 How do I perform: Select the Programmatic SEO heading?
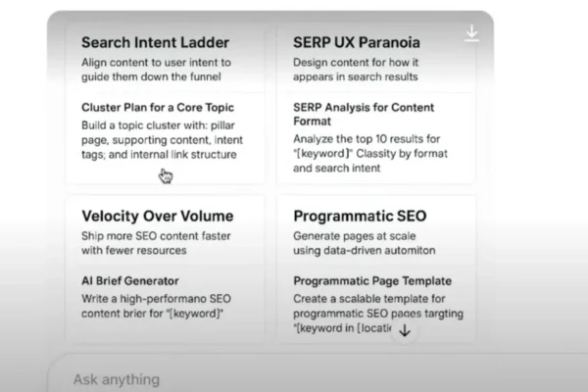360,216
